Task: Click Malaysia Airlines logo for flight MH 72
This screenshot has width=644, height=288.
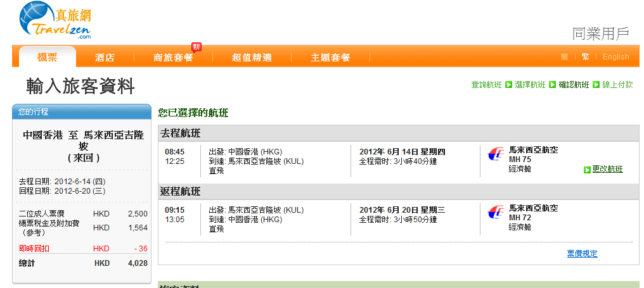Action: 496,212
